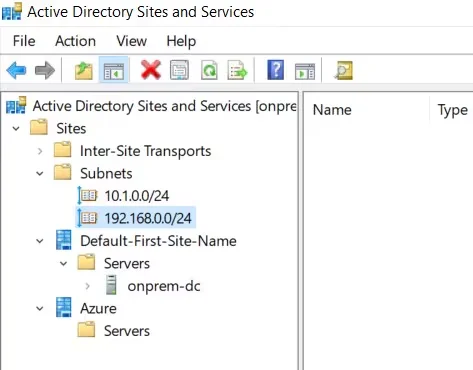Click the Export List toolbar icon
Image resolution: width=473 pixels, height=370 pixels.
coord(237,70)
